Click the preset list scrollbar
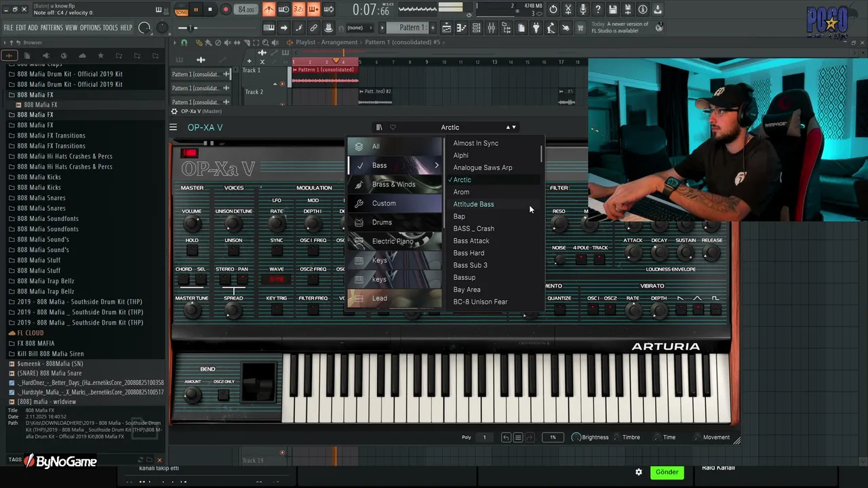868x488 pixels. 541,153
